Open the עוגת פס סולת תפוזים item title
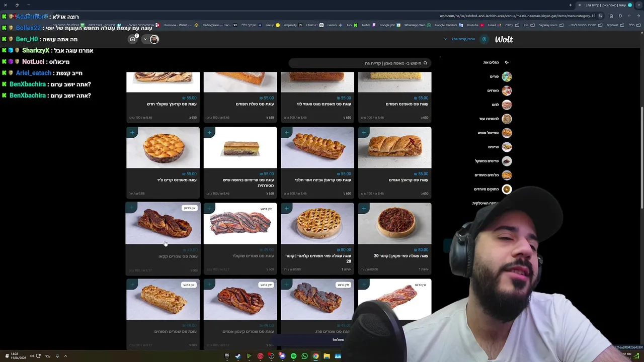 255,104
